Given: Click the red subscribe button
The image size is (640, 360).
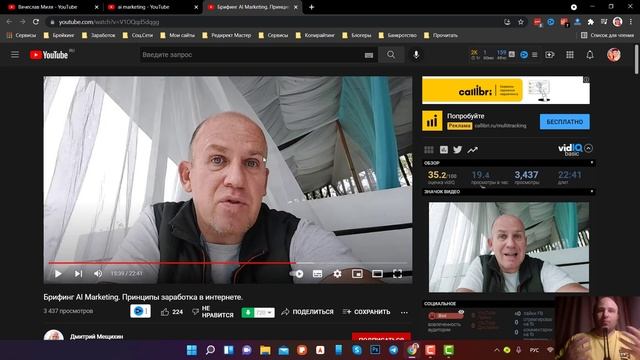Looking at the screenshot, I should point(381,337).
